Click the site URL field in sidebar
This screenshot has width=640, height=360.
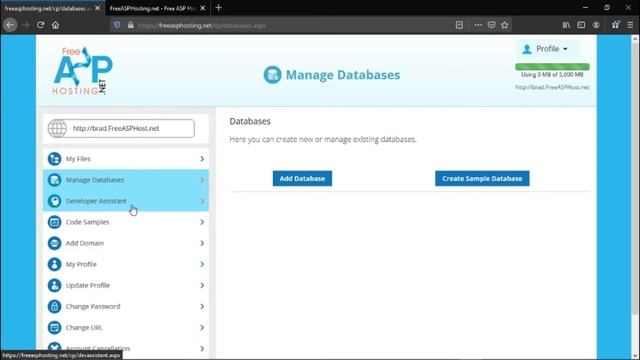coord(121,128)
